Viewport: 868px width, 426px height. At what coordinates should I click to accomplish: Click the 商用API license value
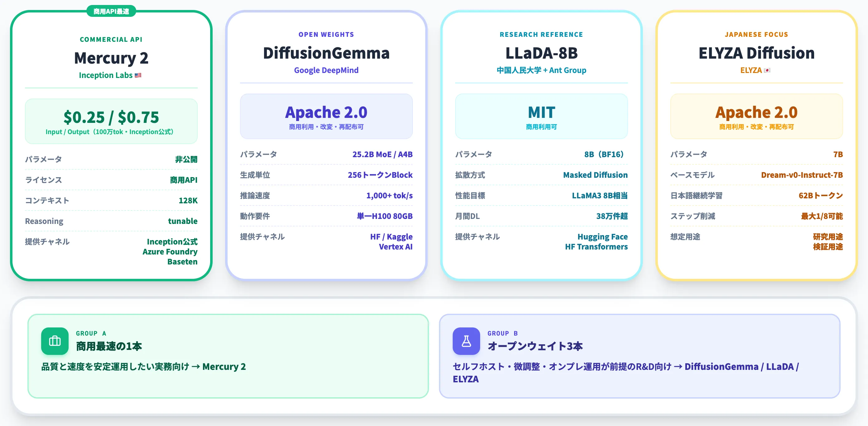[184, 180]
